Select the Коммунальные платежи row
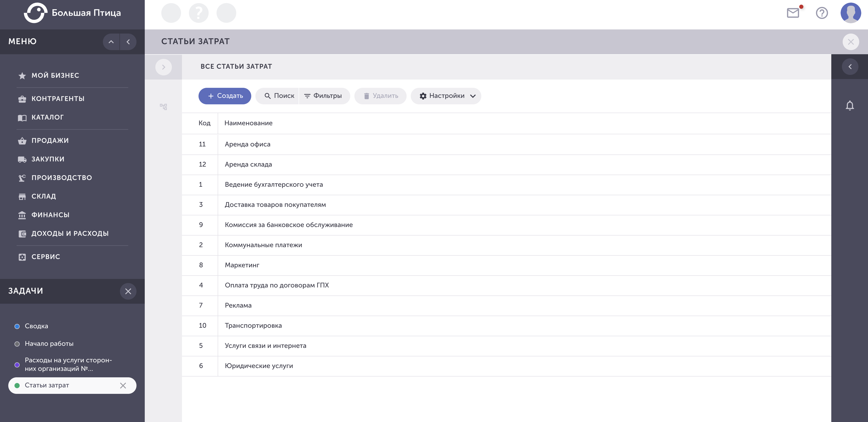This screenshot has width=868, height=422. coord(506,246)
